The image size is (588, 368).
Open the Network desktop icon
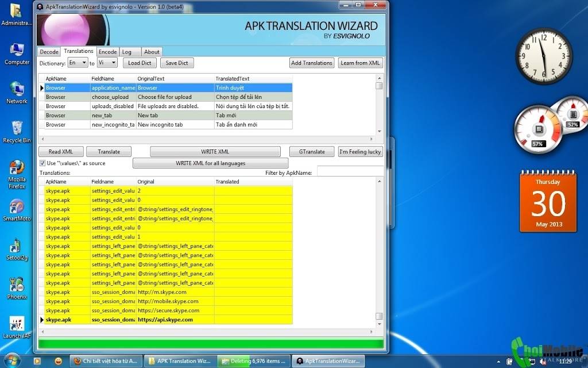click(x=17, y=93)
